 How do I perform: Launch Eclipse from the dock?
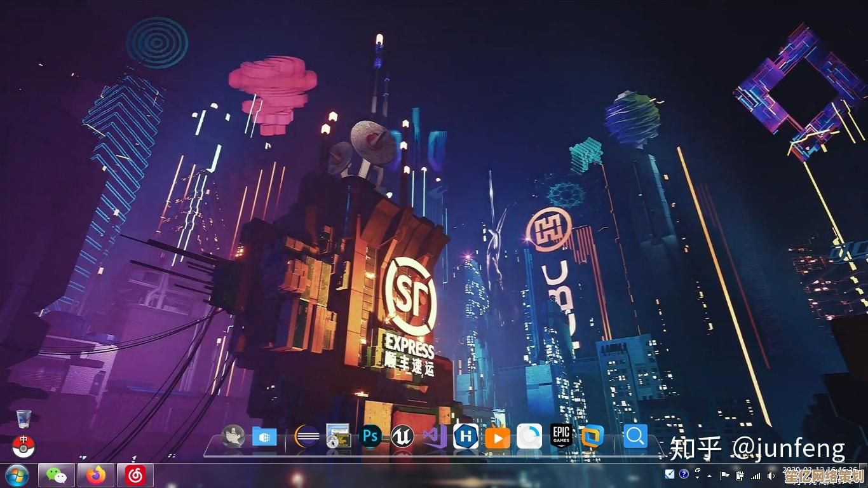coord(308,437)
